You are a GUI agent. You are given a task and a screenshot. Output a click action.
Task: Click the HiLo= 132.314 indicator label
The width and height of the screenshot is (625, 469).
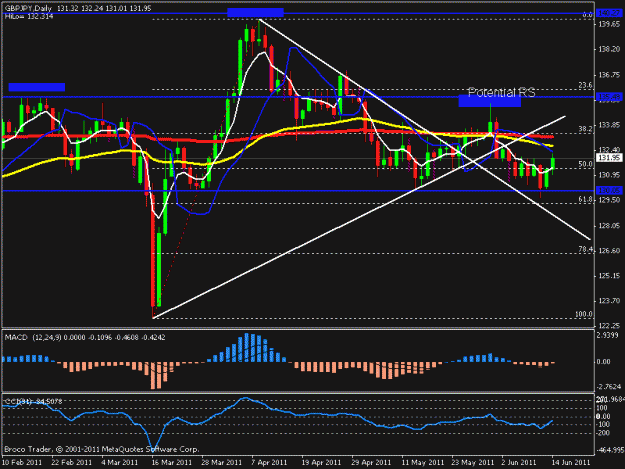point(29,16)
